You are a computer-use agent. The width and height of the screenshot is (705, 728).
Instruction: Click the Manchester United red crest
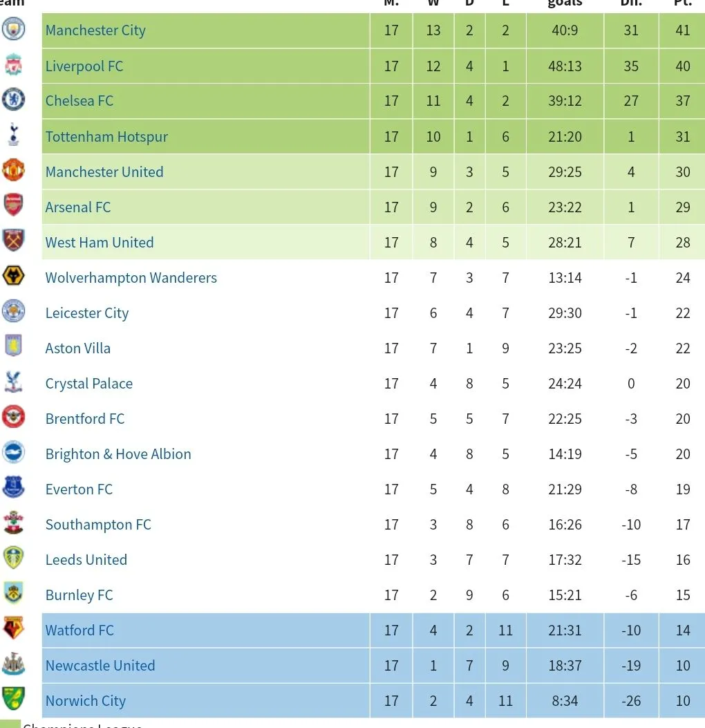[x=13, y=170]
